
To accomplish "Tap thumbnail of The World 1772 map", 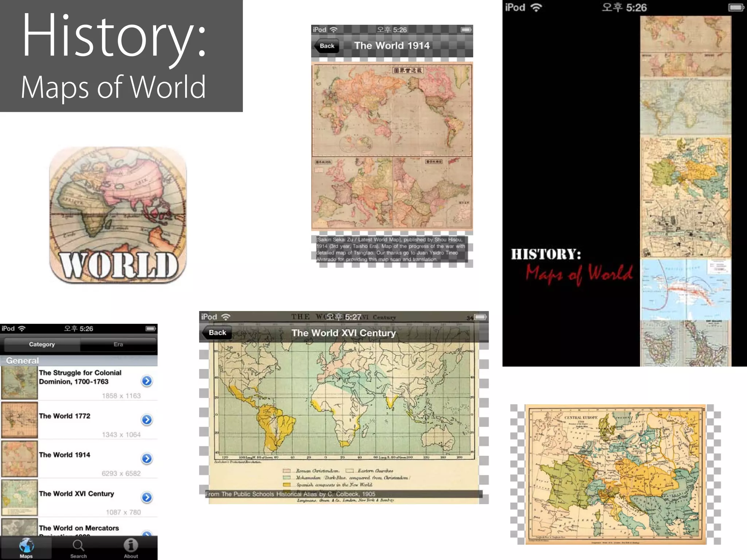I will (19, 420).
